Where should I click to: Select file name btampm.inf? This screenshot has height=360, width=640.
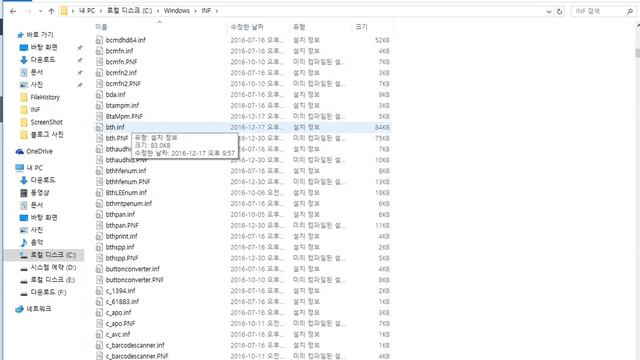tap(122, 105)
